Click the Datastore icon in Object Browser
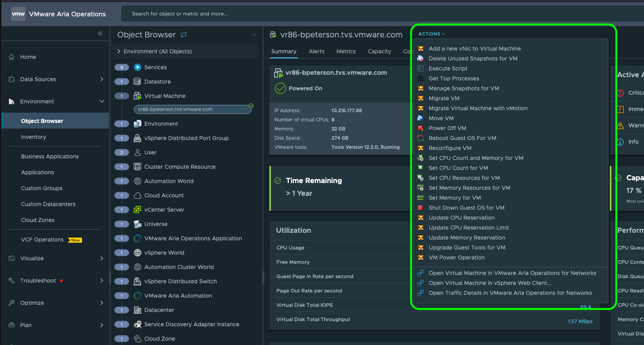Screen dimensions: 644x345 tap(138, 82)
